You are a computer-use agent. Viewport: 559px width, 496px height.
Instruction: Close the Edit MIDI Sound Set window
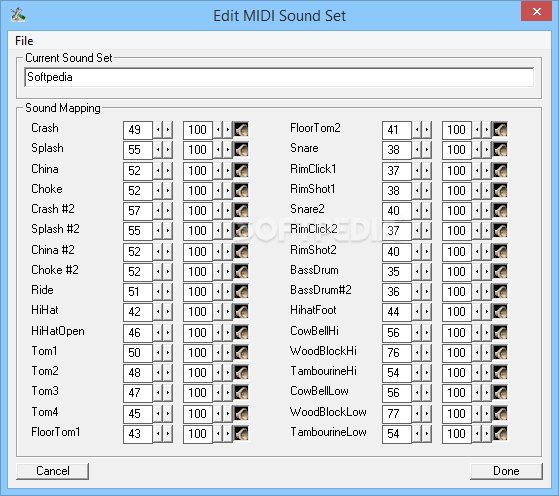pos(536,11)
